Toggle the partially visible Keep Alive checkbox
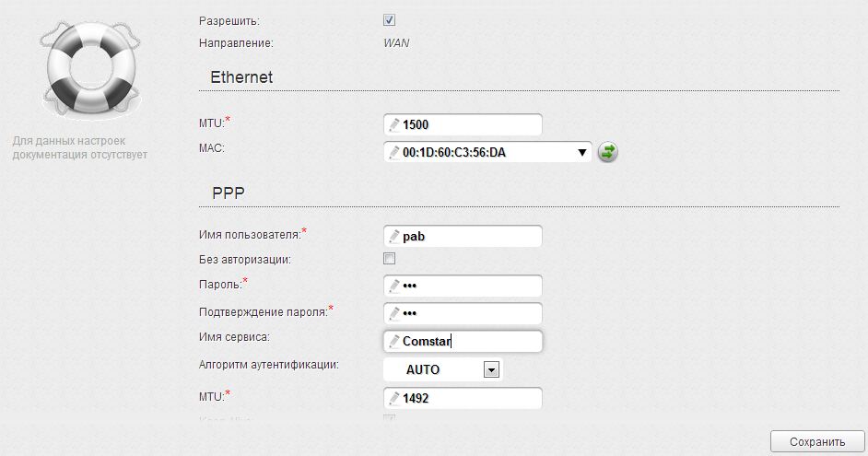 click(389, 420)
